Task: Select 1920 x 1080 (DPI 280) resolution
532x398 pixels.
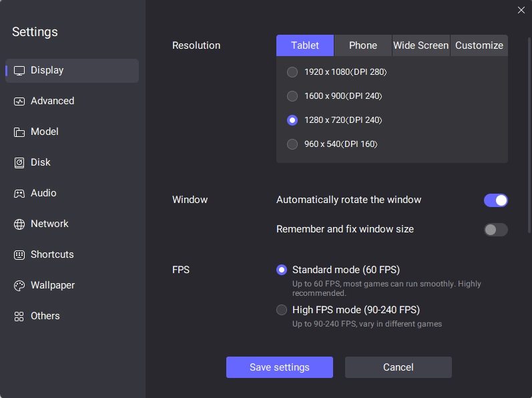Action: point(292,72)
